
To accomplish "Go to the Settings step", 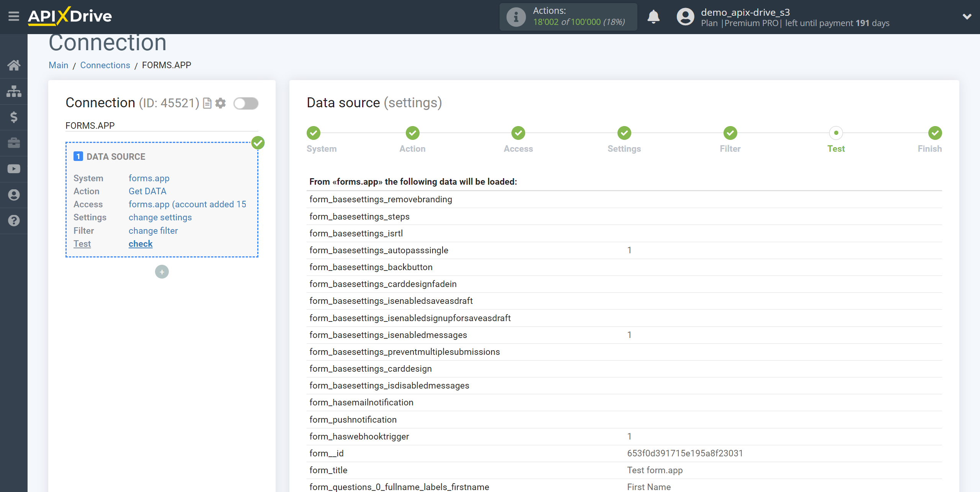I will click(624, 133).
